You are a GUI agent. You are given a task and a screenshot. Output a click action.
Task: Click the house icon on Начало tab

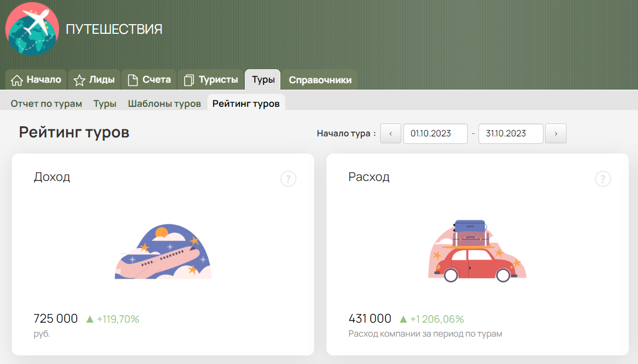point(17,81)
